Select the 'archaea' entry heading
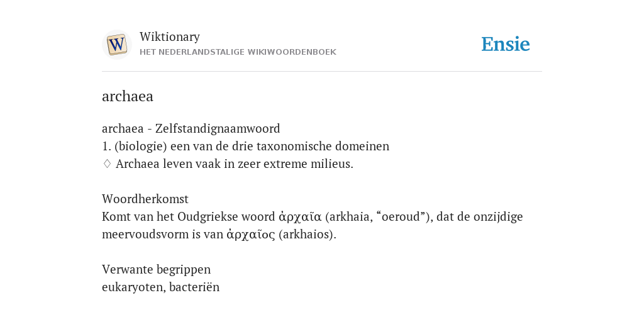The height and width of the screenshot is (322, 644). [x=127, y=96]
